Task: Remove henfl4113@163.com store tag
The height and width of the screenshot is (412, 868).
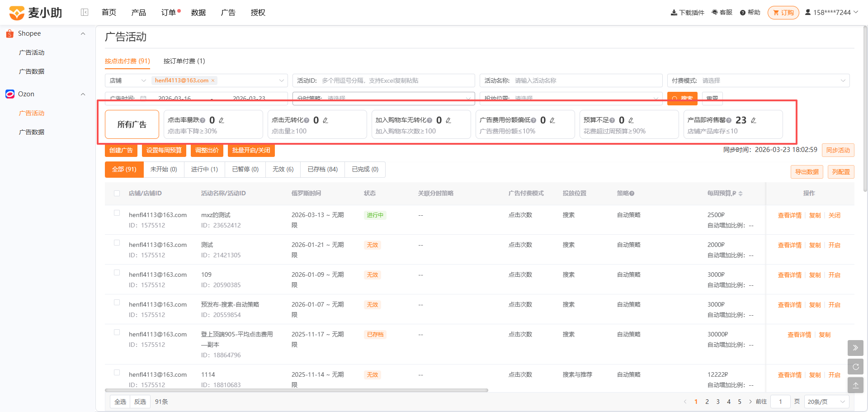Action: (x=213, y=81)
